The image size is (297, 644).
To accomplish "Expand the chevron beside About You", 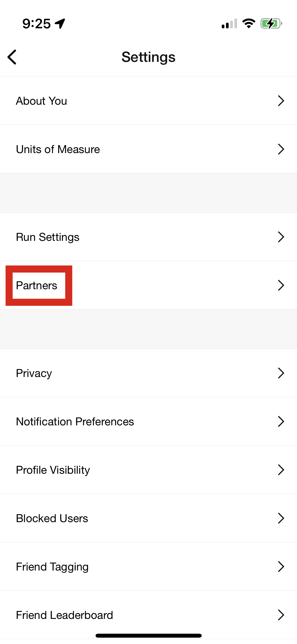I will coord(281,101).
